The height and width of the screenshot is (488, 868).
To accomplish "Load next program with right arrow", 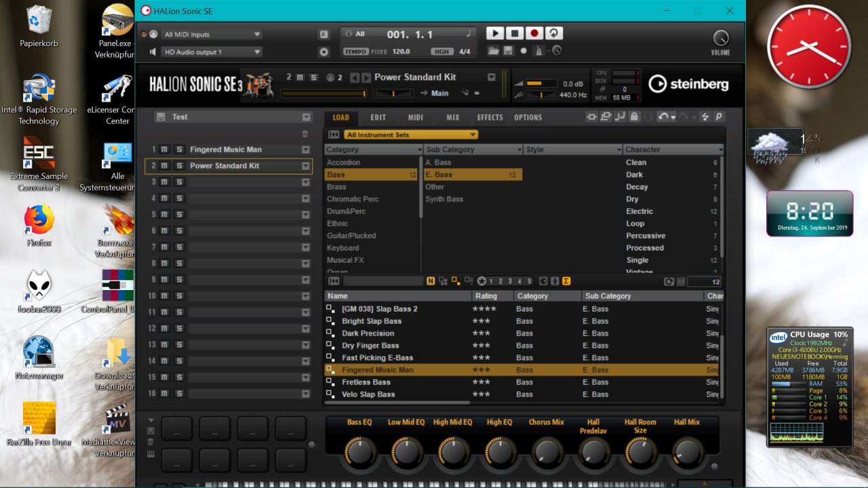I will [366, 77].
